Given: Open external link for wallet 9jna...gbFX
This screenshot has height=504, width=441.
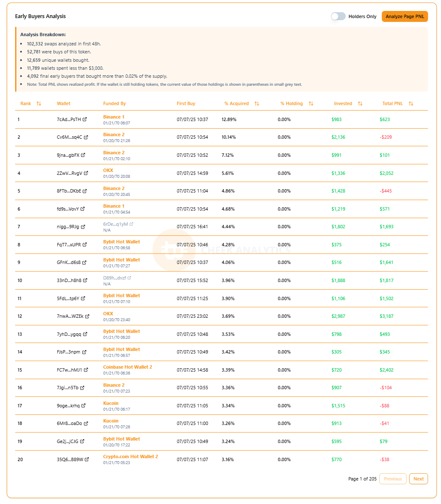Looking at the screenshot, I should tap(83, 155).
